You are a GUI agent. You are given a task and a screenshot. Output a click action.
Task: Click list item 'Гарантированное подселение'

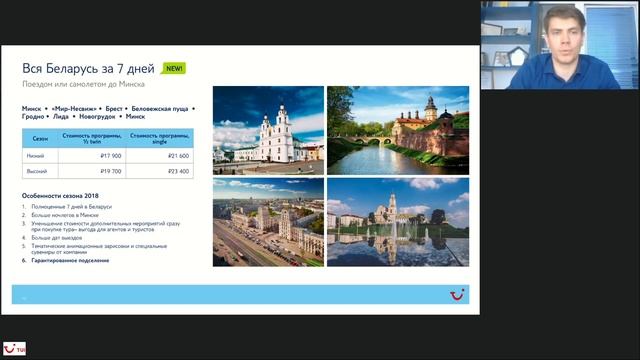point(70,260)
